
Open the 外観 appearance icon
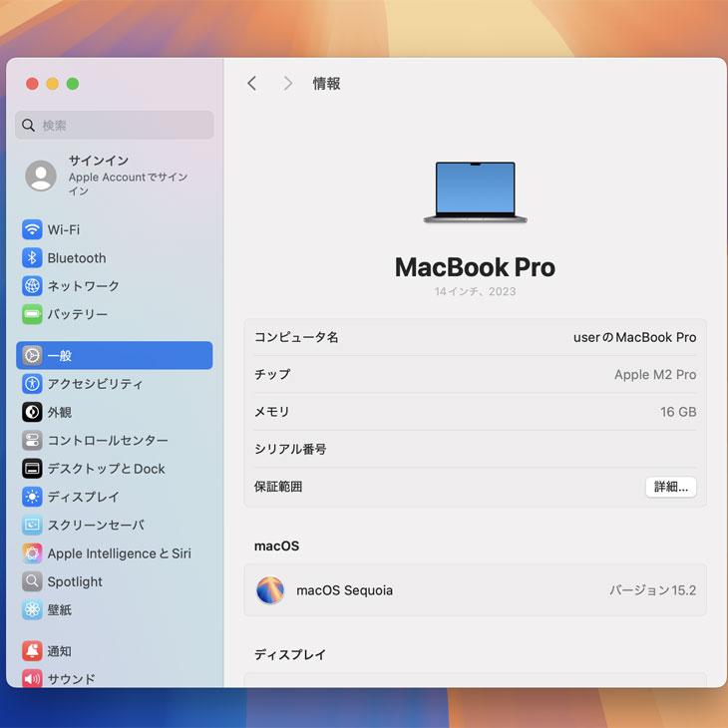[32, 412]
